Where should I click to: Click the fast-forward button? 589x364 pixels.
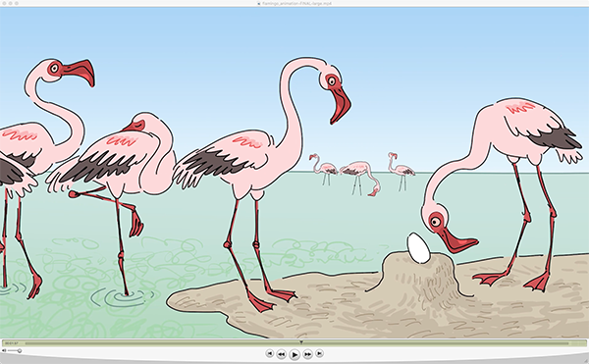coord(307,354)
